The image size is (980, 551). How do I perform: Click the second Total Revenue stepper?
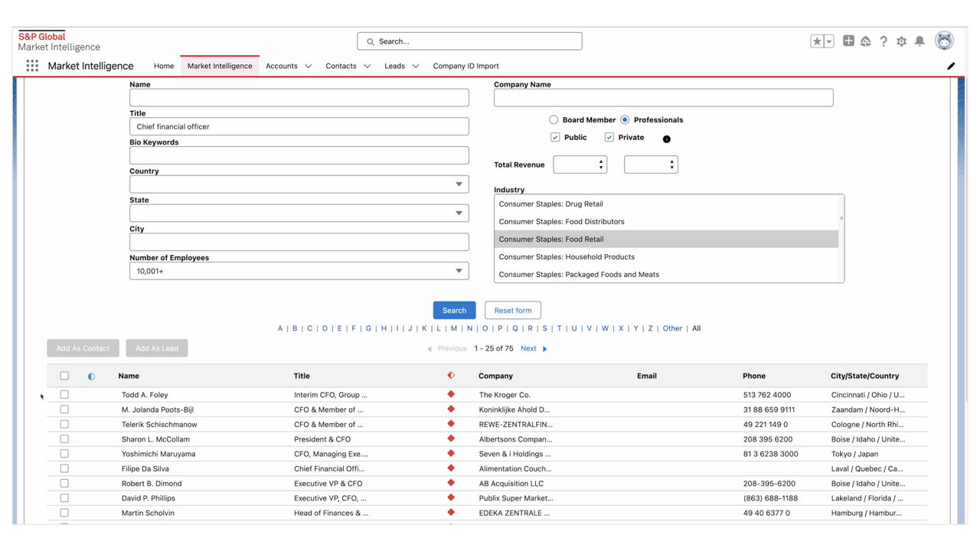click(672, 165)
